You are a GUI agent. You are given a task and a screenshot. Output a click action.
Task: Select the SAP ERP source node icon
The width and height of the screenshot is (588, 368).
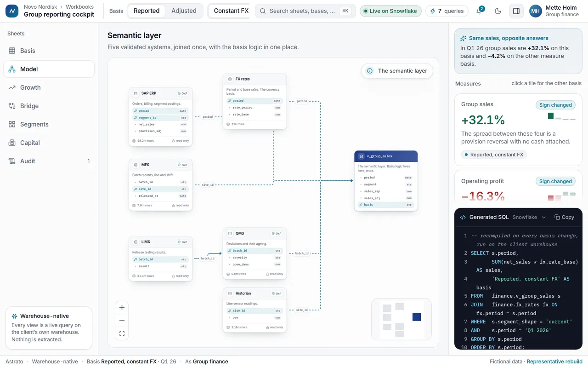[136, 93]
